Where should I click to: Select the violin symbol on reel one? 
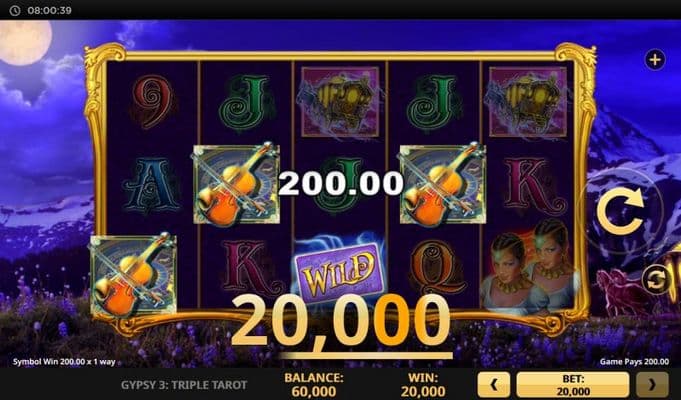pos(133,274)
